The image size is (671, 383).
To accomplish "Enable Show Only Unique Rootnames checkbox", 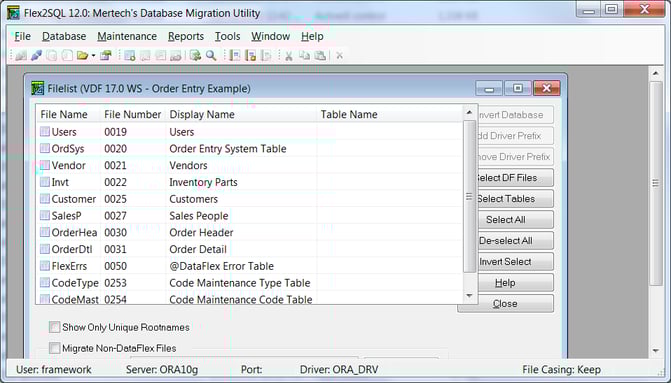I will [x=54, y=327].
